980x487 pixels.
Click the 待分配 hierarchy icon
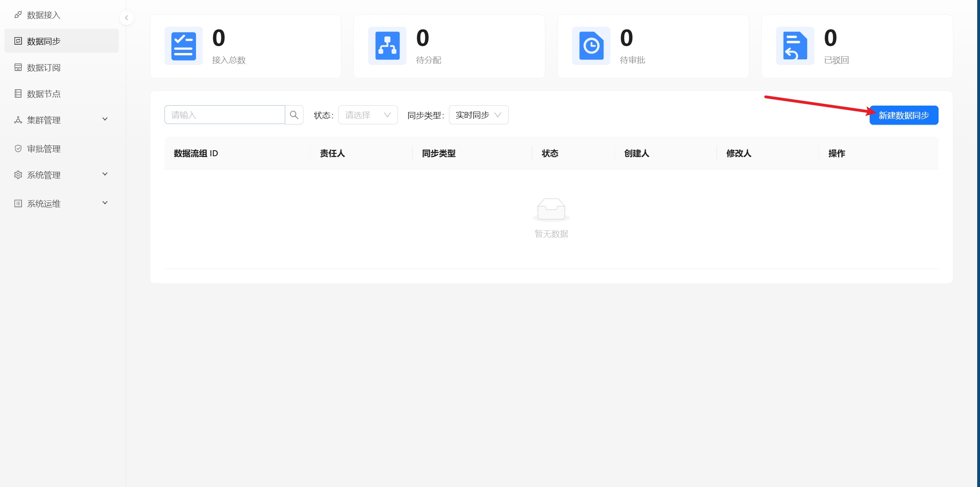pos(387,46)
